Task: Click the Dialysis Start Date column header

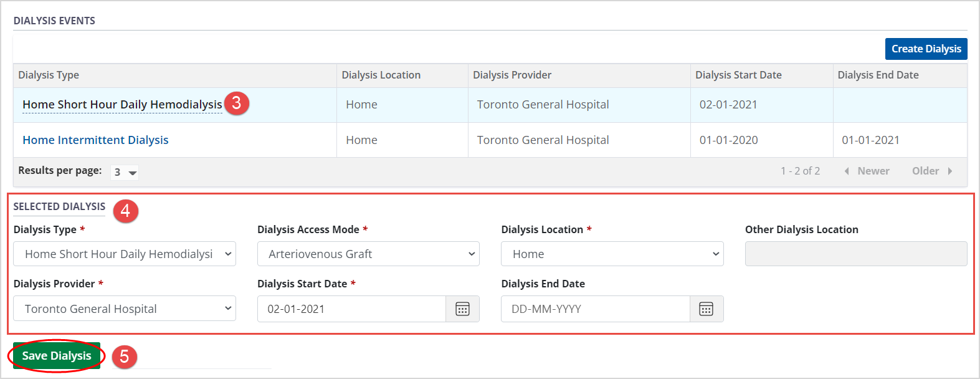Action: click(738, 75)
